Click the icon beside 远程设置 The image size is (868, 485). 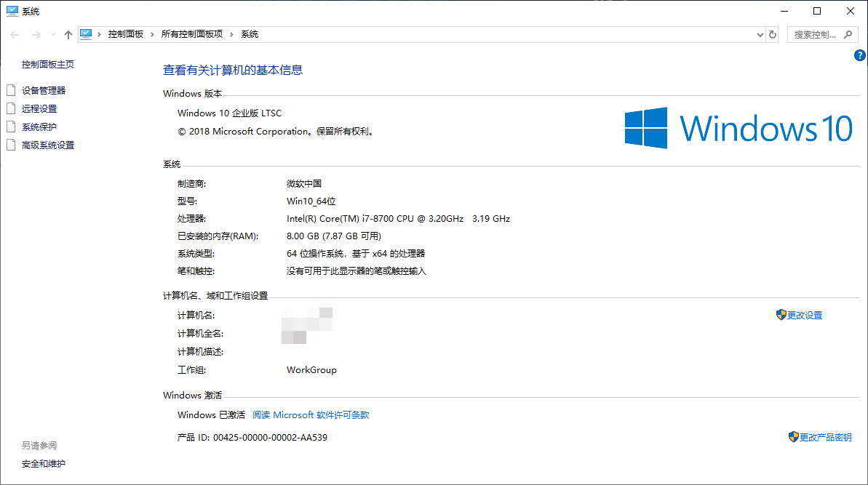[x=11, y=108]
